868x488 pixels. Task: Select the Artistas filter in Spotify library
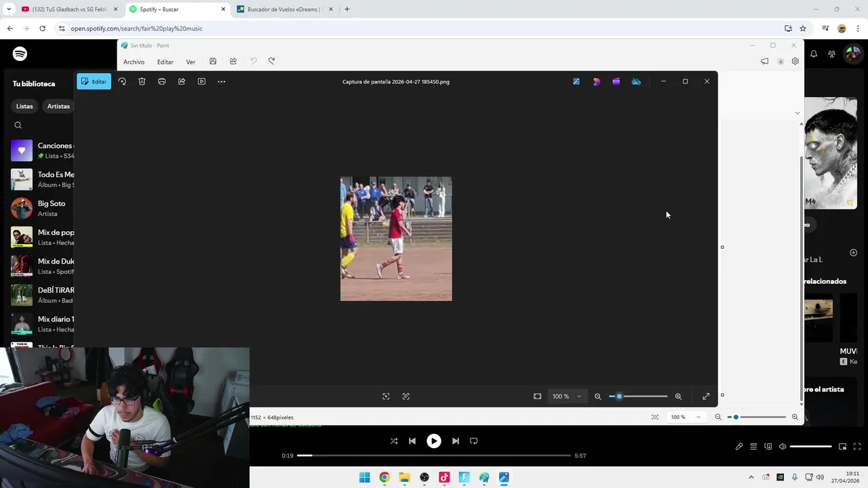[58, 106]
